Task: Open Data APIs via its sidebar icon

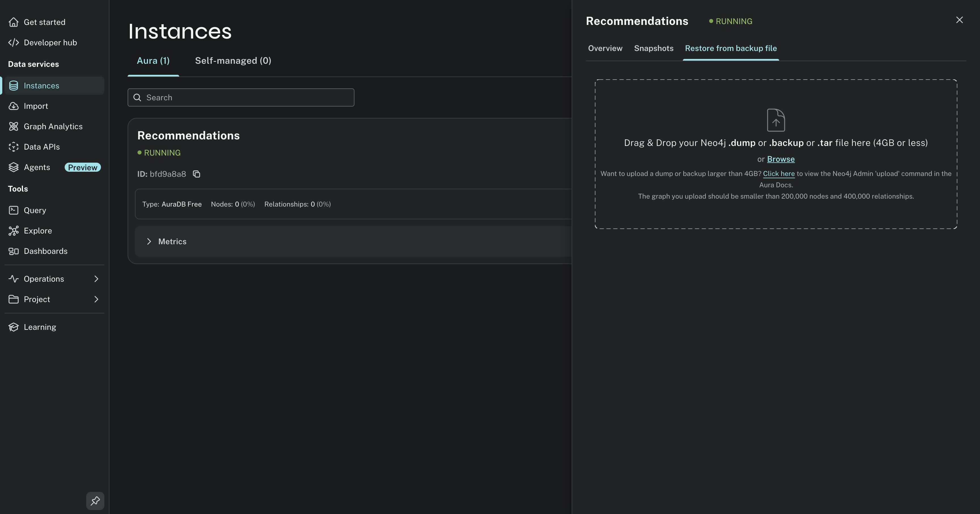Action: [x=14, y=147]
